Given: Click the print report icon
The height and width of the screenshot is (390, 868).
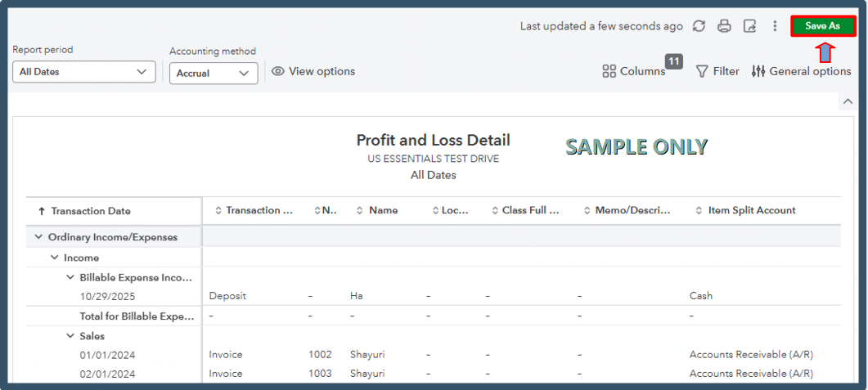Looking at the screenshot, I should (x=724, y=26).
